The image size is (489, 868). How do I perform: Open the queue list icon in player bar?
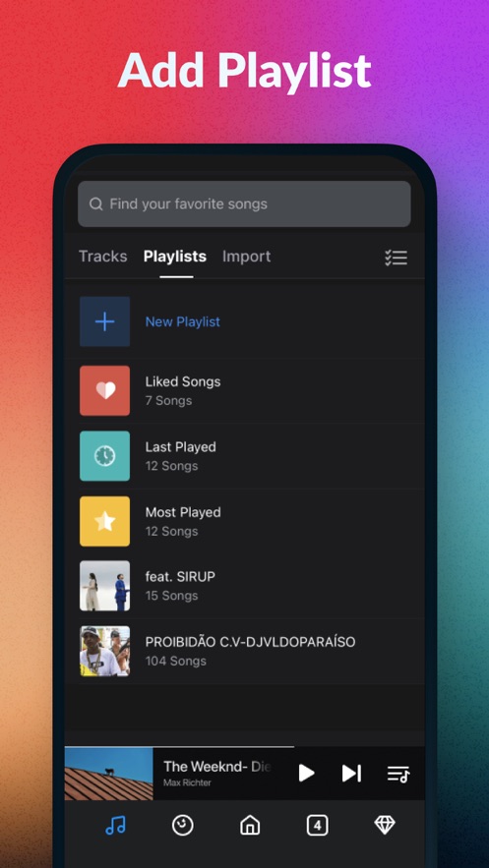(398, 774)
